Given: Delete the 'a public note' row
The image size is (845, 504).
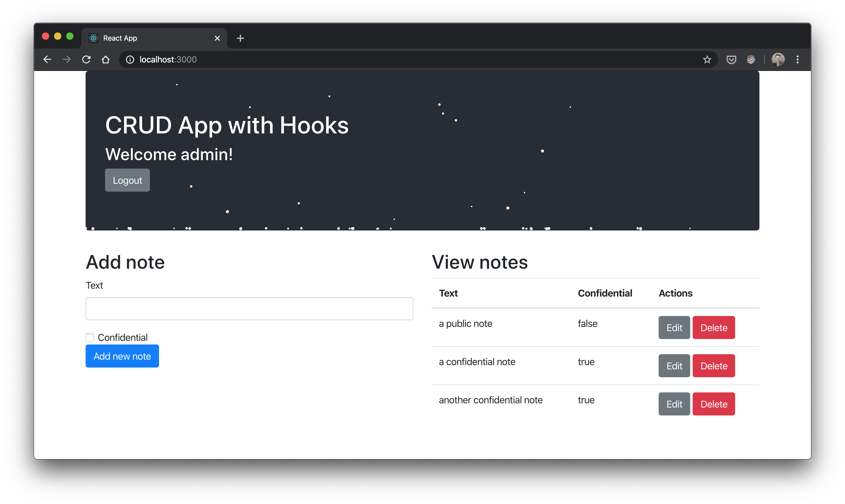Looking at the screenshot, I should [x=714, y=328].
